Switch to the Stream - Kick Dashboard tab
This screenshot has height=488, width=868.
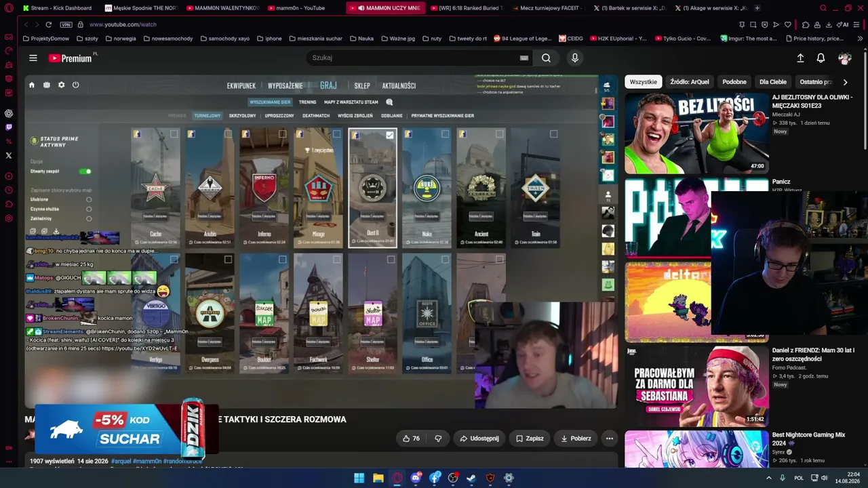point(59,8)
